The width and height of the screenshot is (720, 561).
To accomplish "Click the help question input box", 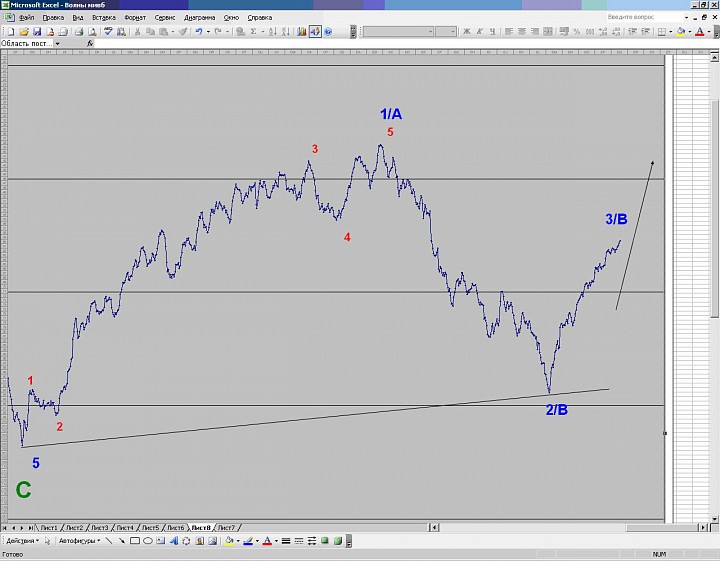I will 644,17.
